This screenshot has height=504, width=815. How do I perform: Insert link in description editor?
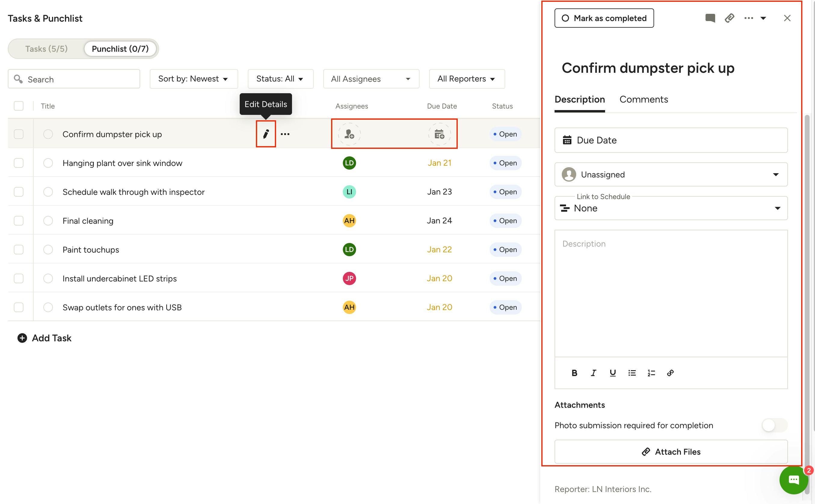click(x=670, y=373)
